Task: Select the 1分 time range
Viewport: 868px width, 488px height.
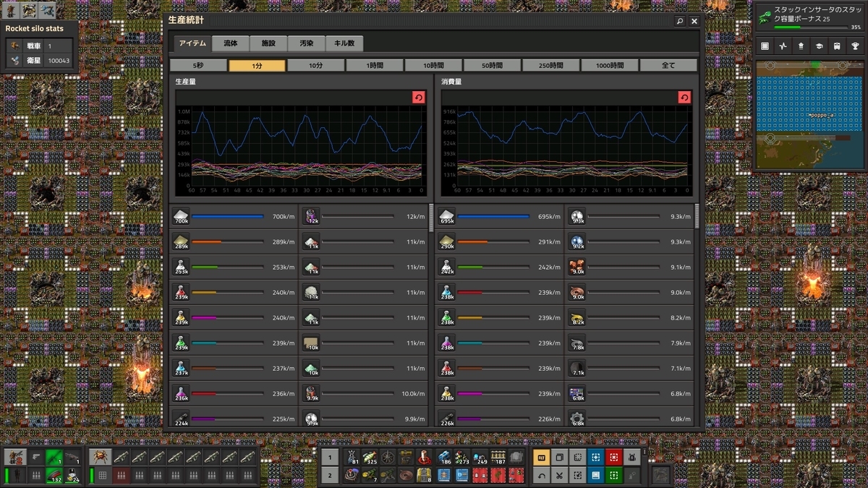Action: click(258, 65)
